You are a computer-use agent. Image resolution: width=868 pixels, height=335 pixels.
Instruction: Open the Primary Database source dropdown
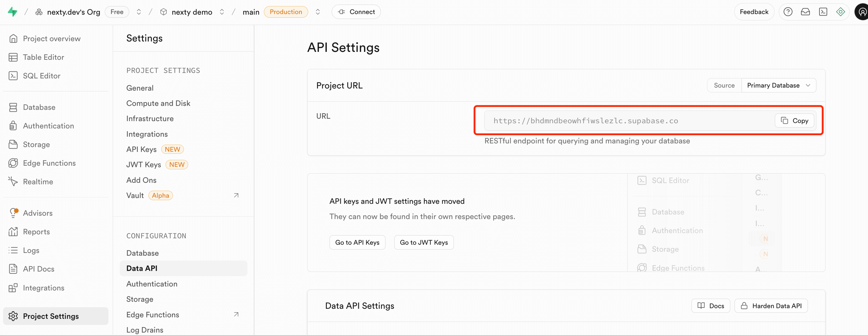point(778,85)
